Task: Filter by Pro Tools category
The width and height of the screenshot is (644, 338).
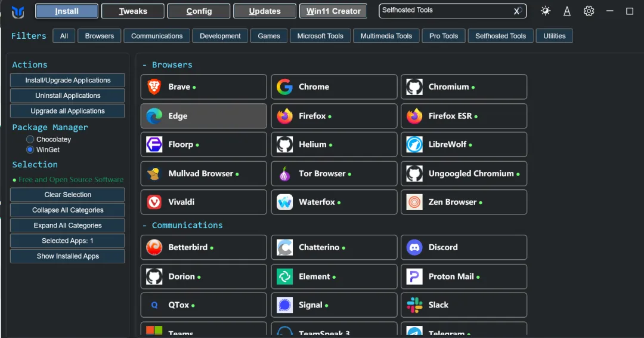Action: click(x=444, y=36)
